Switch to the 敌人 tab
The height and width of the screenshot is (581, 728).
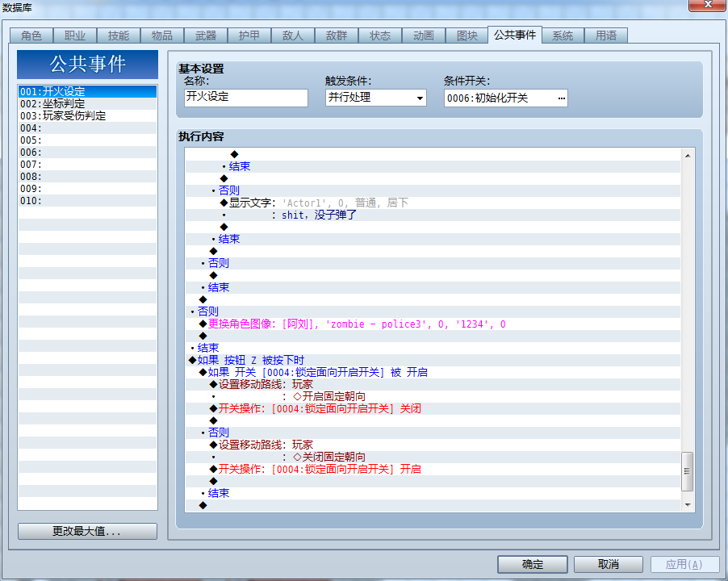[x=293, y=36]
